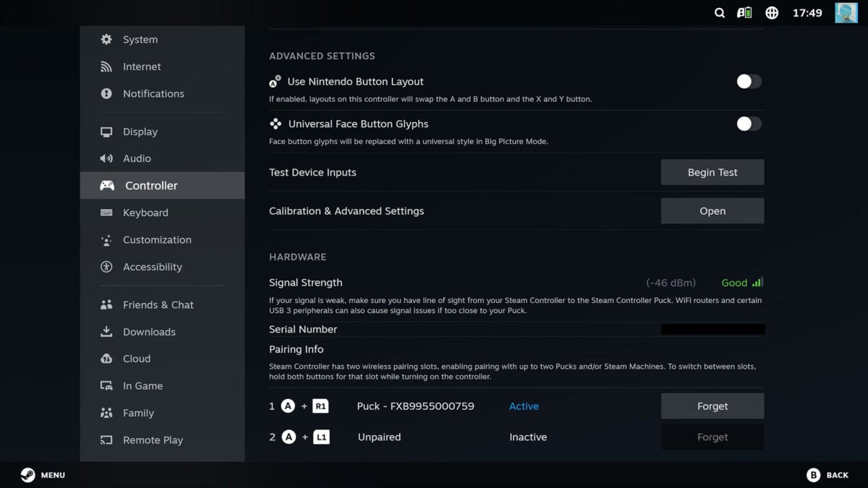Open Cloud settings
This screenshot has height=488, width=868.
(x=162, y=359)
